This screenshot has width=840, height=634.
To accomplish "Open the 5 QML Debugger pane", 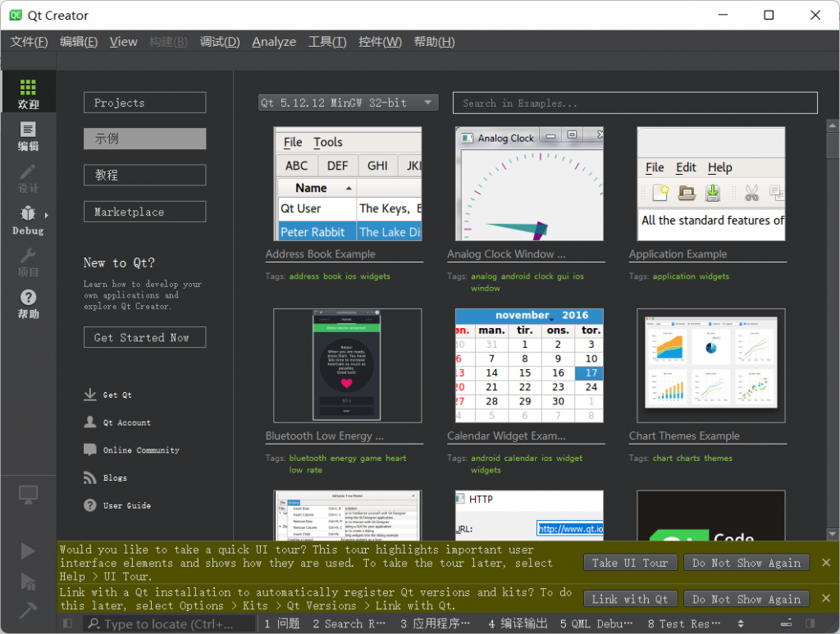I will click(596, 623).
